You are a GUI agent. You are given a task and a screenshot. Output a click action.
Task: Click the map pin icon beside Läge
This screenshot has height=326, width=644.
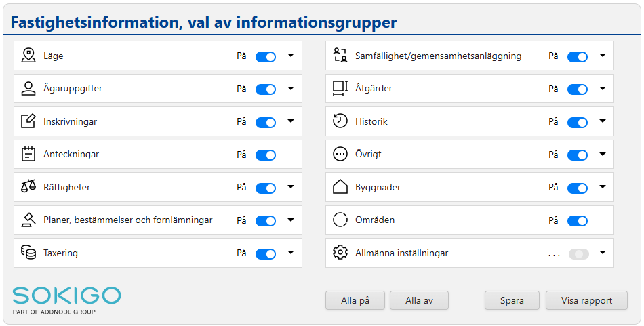click(x=28, y=56)
